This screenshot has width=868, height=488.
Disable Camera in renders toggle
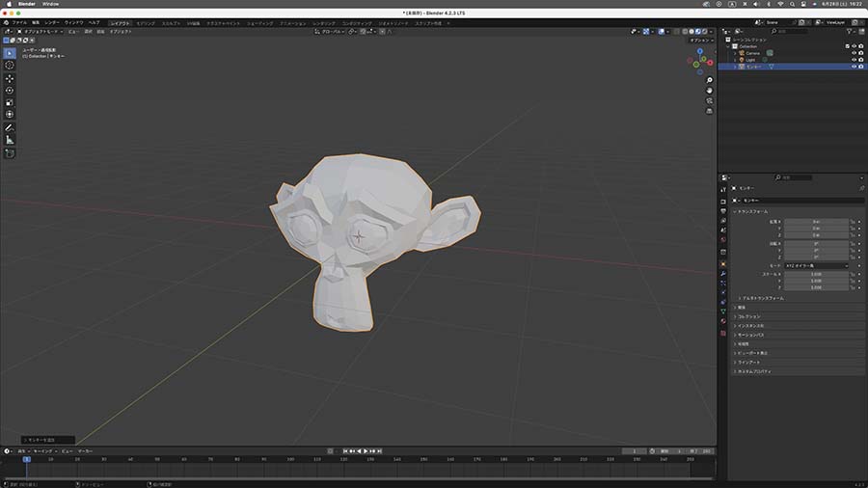click(x=861, y=53)
